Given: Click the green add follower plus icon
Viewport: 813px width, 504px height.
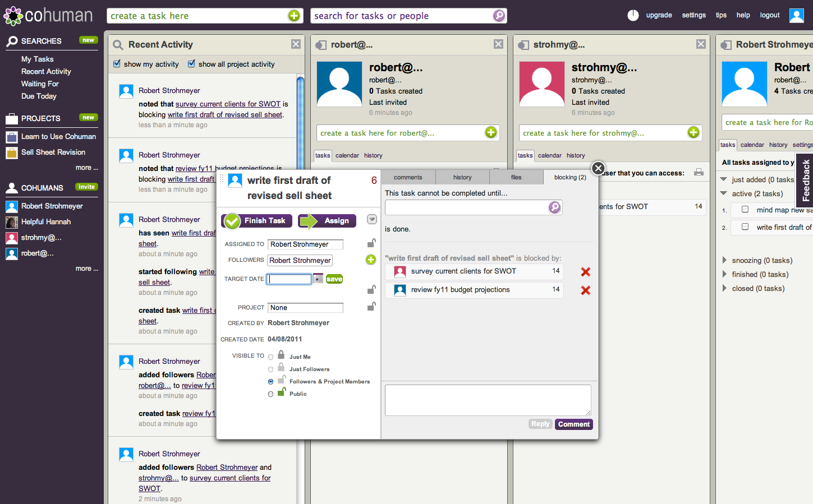Looking at the screenshot, I should pos(371,260).
